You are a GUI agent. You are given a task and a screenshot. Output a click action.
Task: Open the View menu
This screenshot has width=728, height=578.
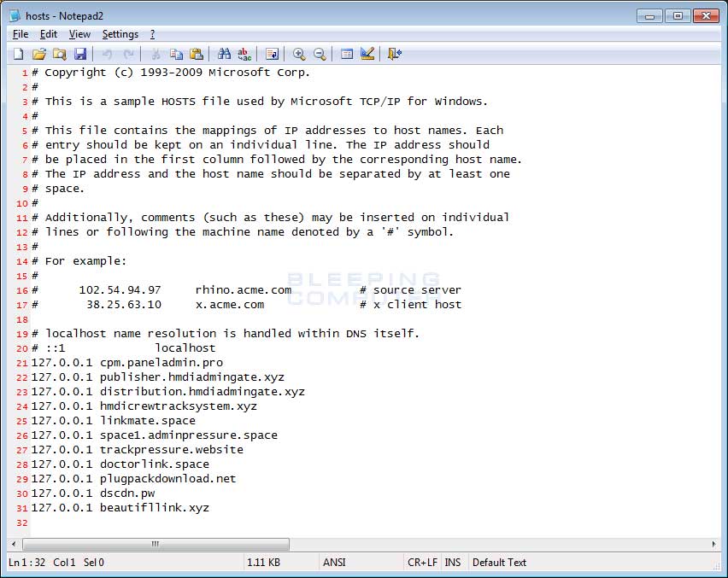click(x=79, y=34)
